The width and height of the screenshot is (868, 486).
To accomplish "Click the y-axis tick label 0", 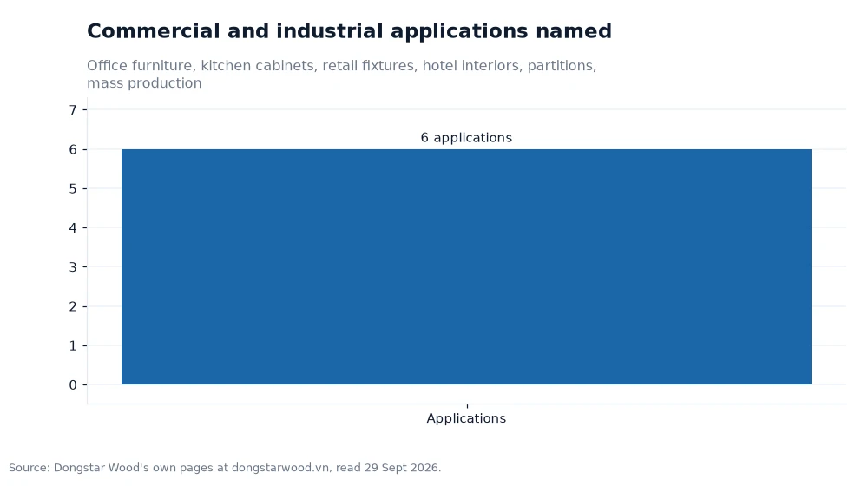I will click(73, 384).
